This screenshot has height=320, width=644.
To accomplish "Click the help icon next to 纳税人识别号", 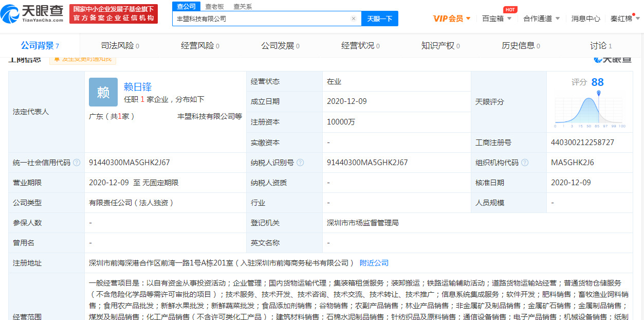I will click(300, 163).
